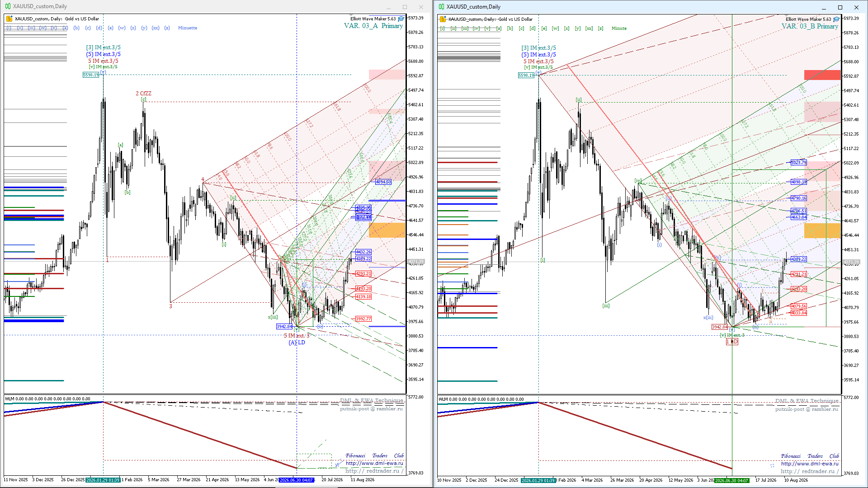This screenshot has height=488, width=868.
Task: Select the [i] wave label button
Action: coord(443,28)
